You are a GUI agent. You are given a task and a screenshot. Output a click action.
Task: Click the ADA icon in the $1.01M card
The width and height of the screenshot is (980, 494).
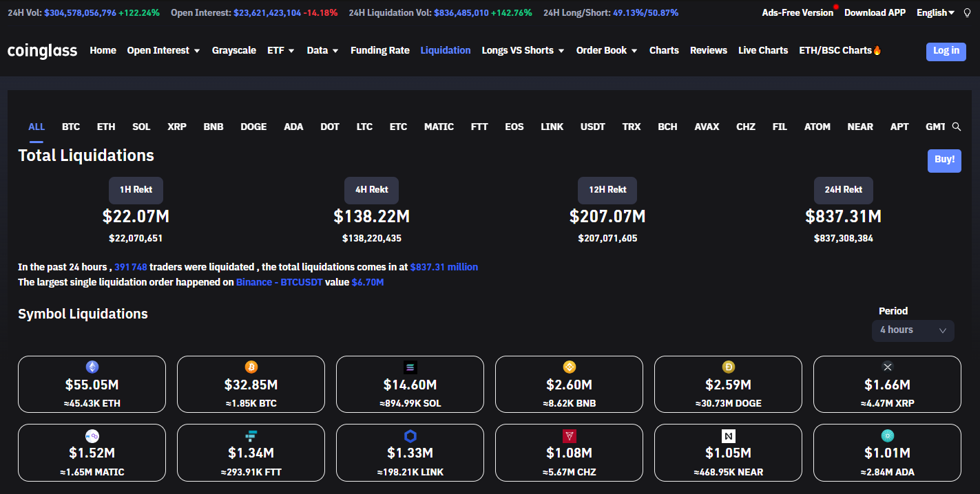[887, 436]
